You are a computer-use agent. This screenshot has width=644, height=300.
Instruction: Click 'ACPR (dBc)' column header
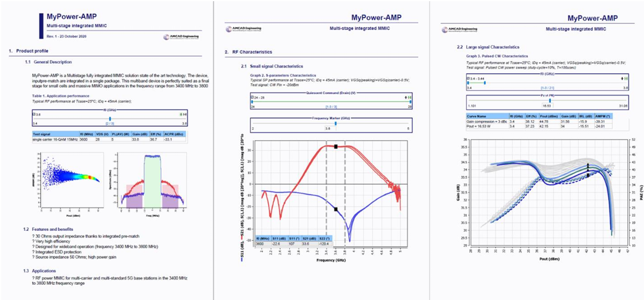(176, 134)
